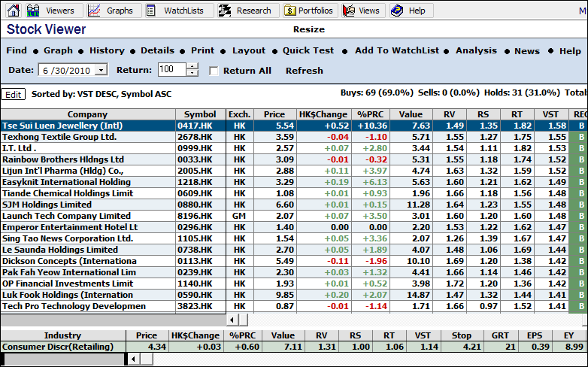588x367 pixels.
Task: Click the Edit sort button
Action: (x=13, y=94)
